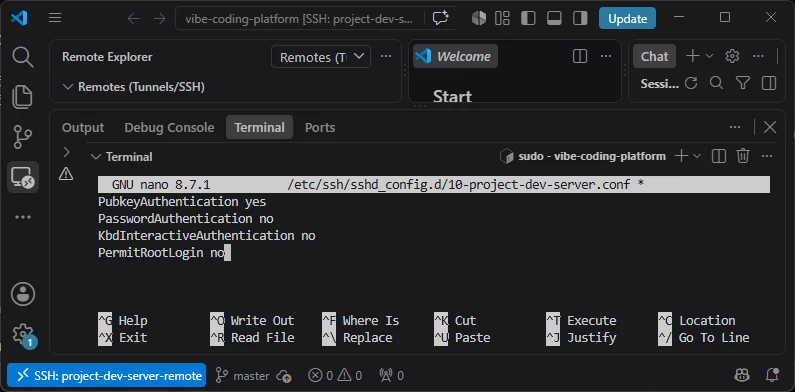Click SSH: project-dev-server-remote status indicator
Screen dimensions: 795x392
click(106, 376)
